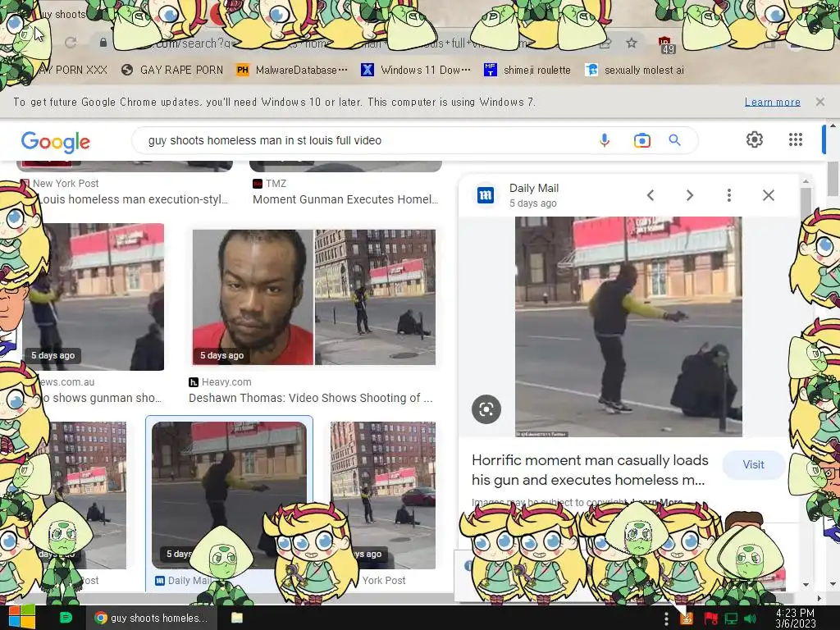Bookmark this page with the star icon

coord(632,43)
